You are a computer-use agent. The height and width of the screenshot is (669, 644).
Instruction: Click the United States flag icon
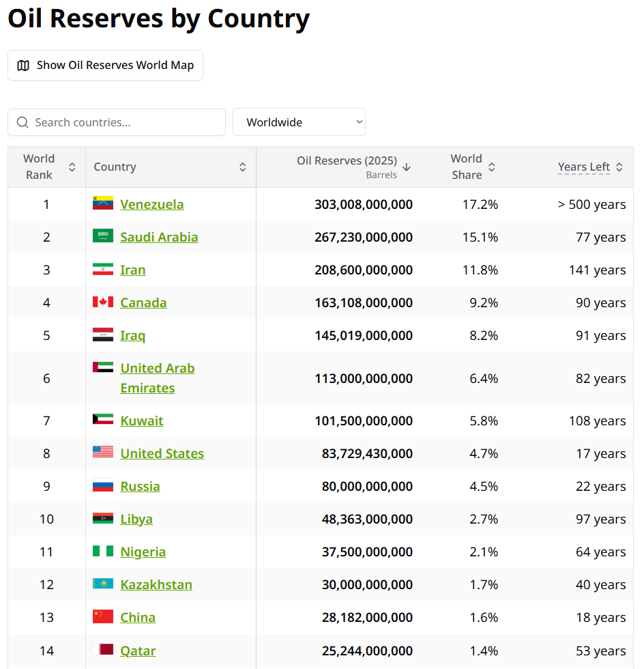pyautogui.click(x=103, y=452)
